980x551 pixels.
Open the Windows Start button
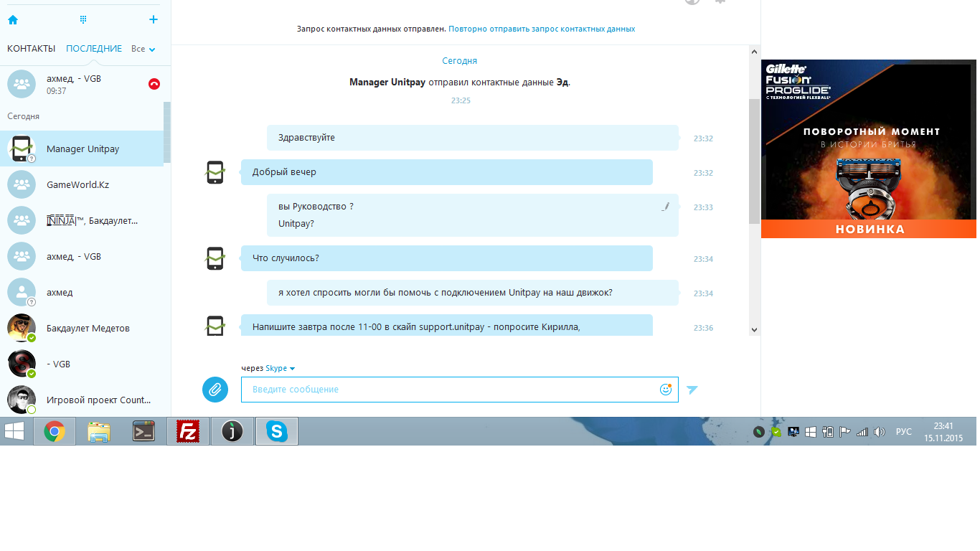tap(14, 431)
